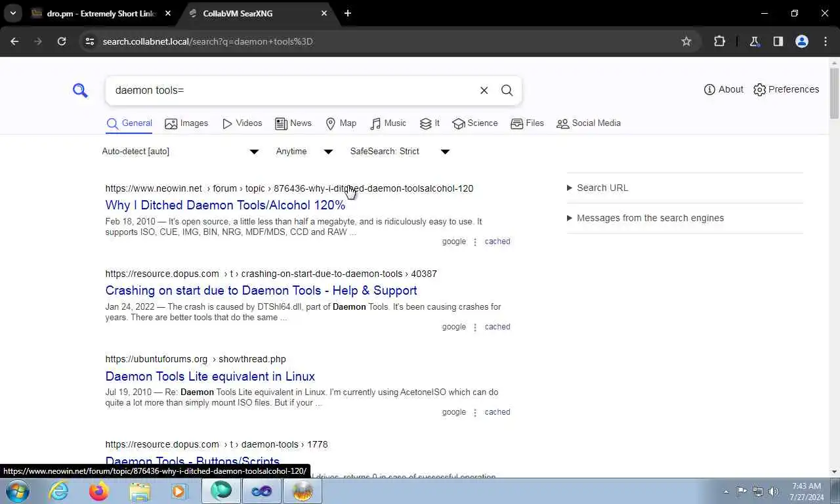Open the Auto-detect language dropdown
The width and height of the screenshot is (840, 504).
[x=180, y=152]
